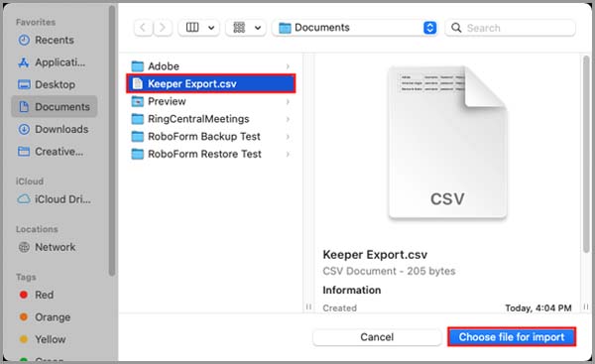
Task: Select the RoboForm Backup Test folder
Action: (211, 136)
